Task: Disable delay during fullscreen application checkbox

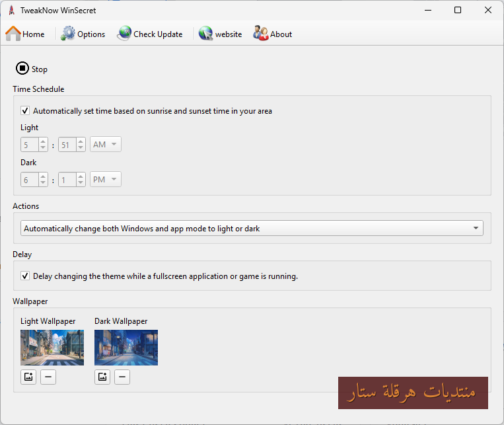Action: pyautogui.click(x=25, y=276)
